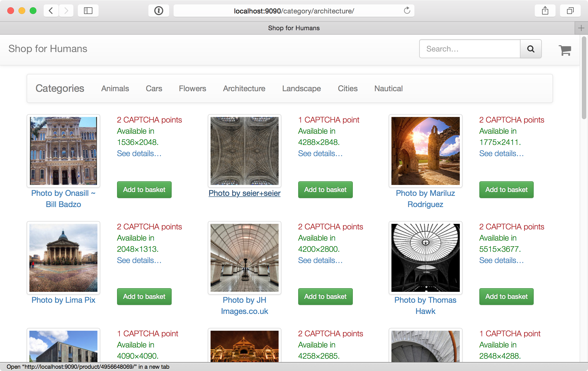The image size is (588, 371).
Task: Open Photo by Mariluz Rodriguez link
Action: click(x=426, y=199)
